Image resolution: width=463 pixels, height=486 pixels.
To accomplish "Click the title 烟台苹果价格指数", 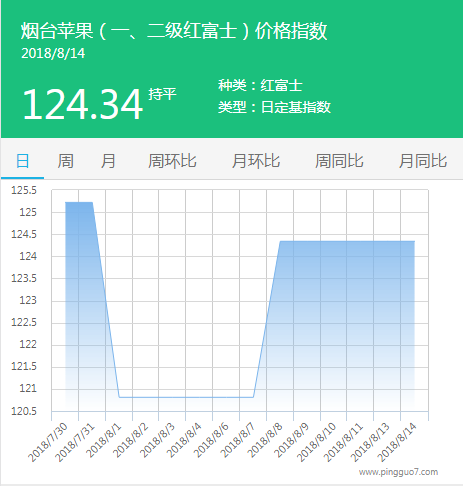I will [x=174, y=31].
